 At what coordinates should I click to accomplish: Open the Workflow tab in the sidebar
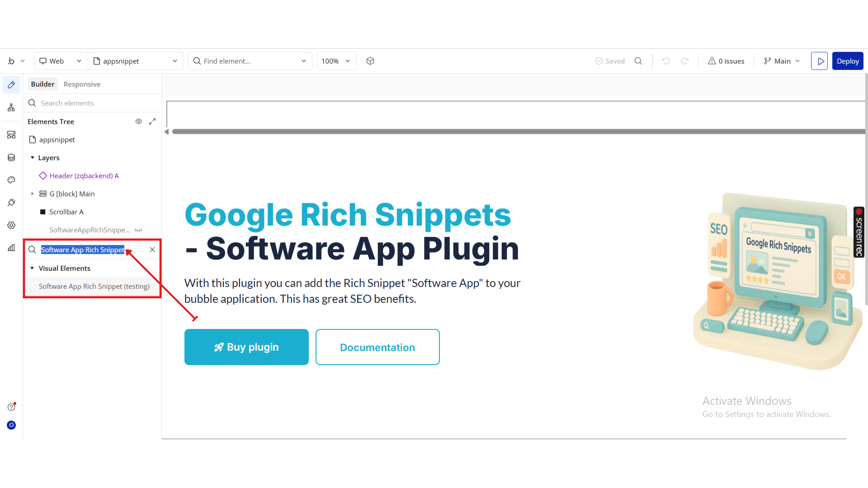11,108
